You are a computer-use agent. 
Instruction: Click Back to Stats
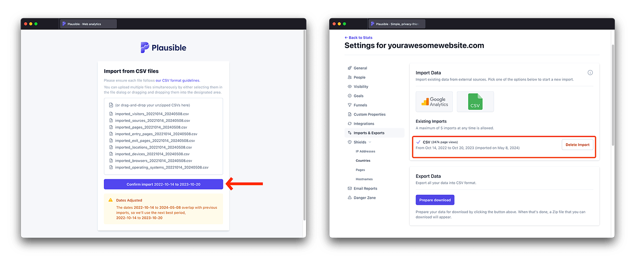(x=358, y=37)
